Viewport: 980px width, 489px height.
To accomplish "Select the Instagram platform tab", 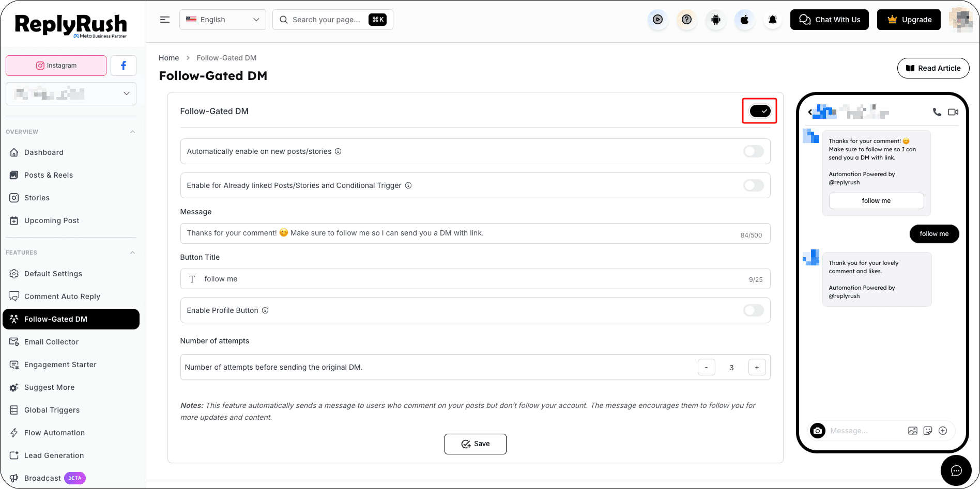I will [56, 66].
